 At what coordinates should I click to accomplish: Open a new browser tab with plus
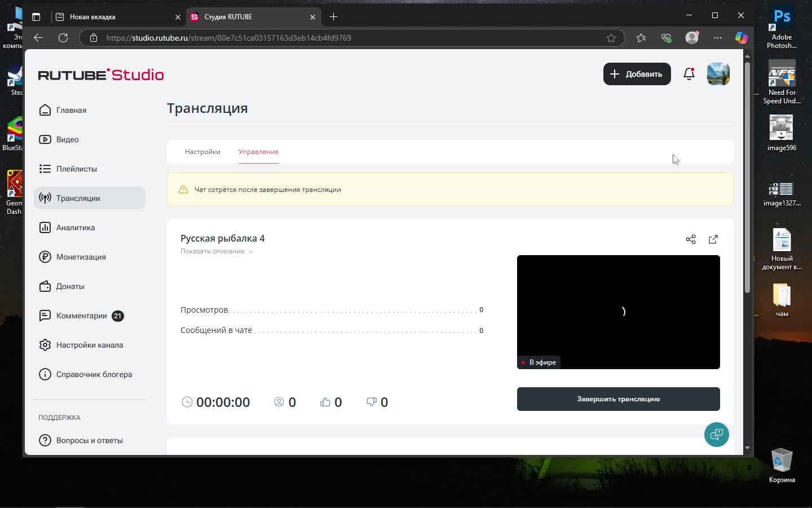(333, 17)
